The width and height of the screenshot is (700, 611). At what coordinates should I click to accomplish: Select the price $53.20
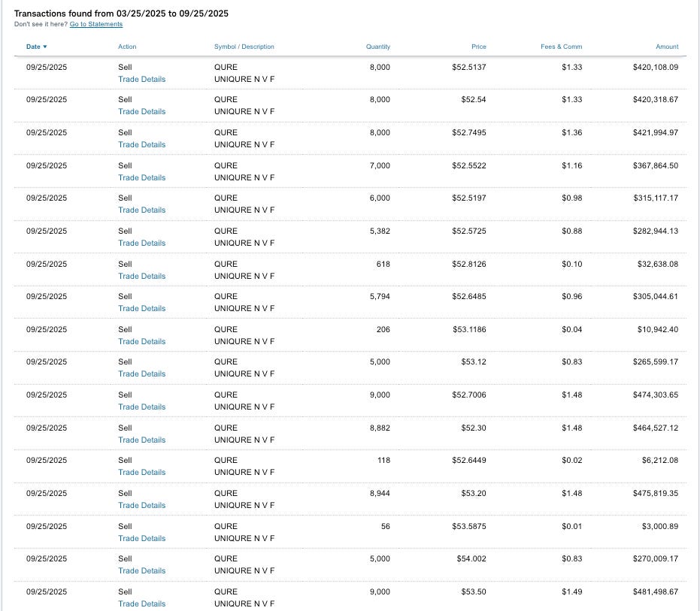point(474,493)
